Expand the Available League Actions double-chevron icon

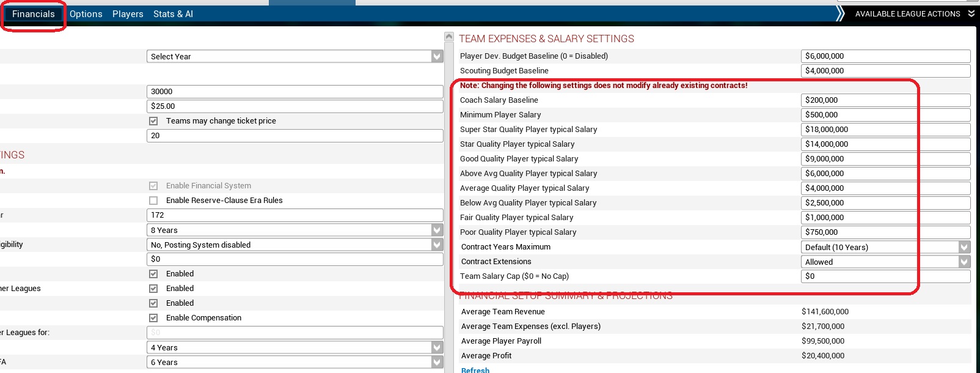point(971,13)
